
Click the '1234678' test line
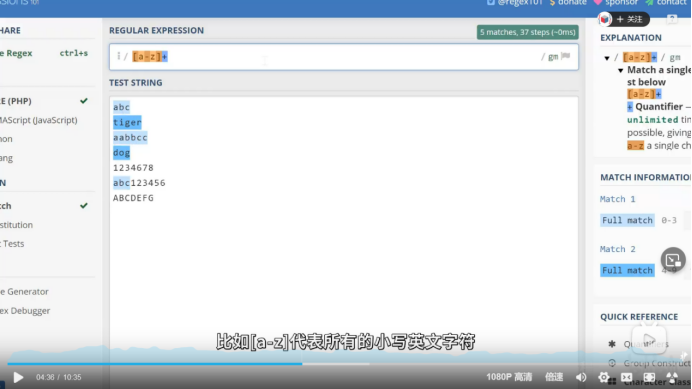click(x=133, y=168)
